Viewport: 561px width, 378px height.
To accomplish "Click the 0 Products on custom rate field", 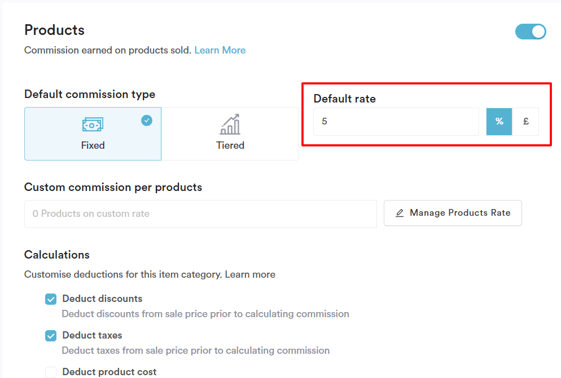I will (x=200, y=214).
